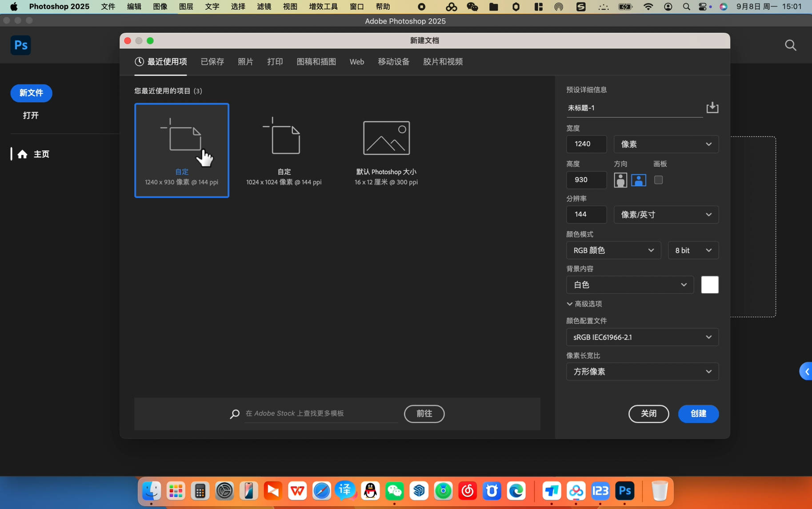Open the 增效工具 menu
The width and height of the screenshot is (812, 509).
click(x=323, y=7)
